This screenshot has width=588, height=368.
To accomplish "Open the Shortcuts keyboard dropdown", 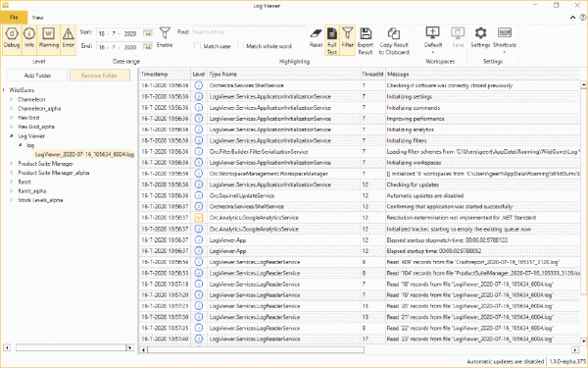I will [x=505, y=39].
